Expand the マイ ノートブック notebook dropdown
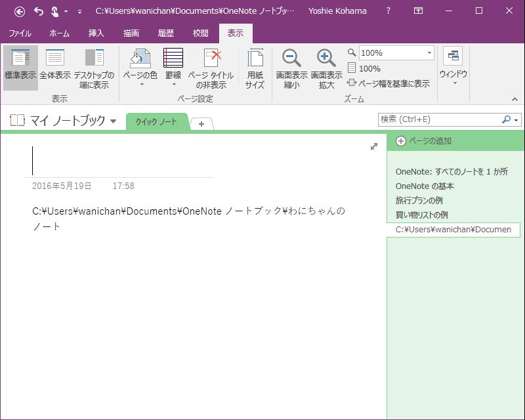Screen dimensions: 525x420 pyautogui.click(x=113, y=121)
